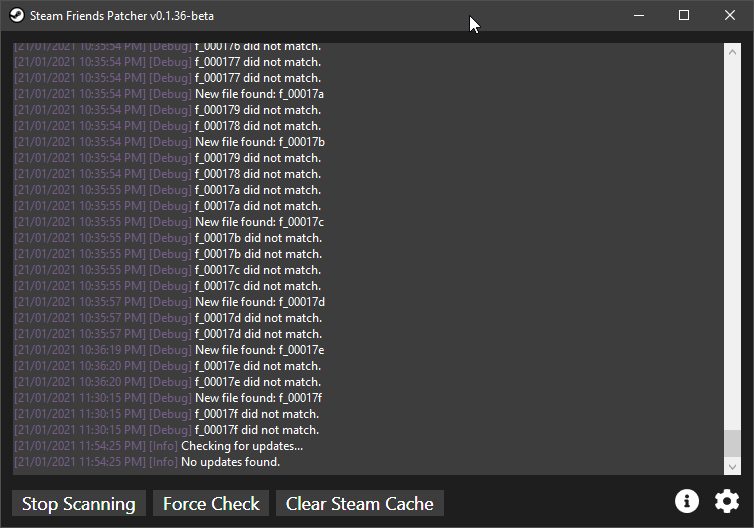Screen dimensions: 754x528
Task: Click Clear Steam Cache button
Action: click(x=360, y=503)
